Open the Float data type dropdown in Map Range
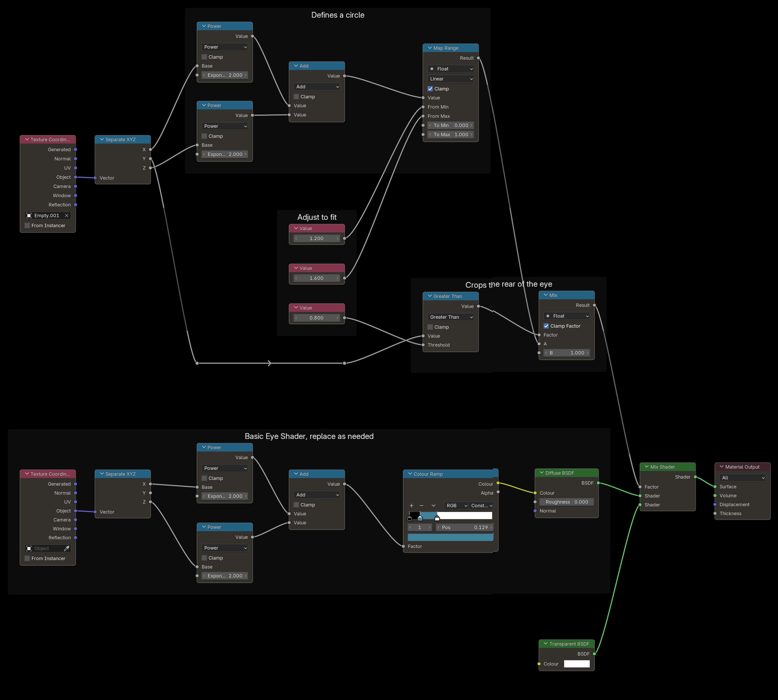Screen dimensions: 778x700 451,69
